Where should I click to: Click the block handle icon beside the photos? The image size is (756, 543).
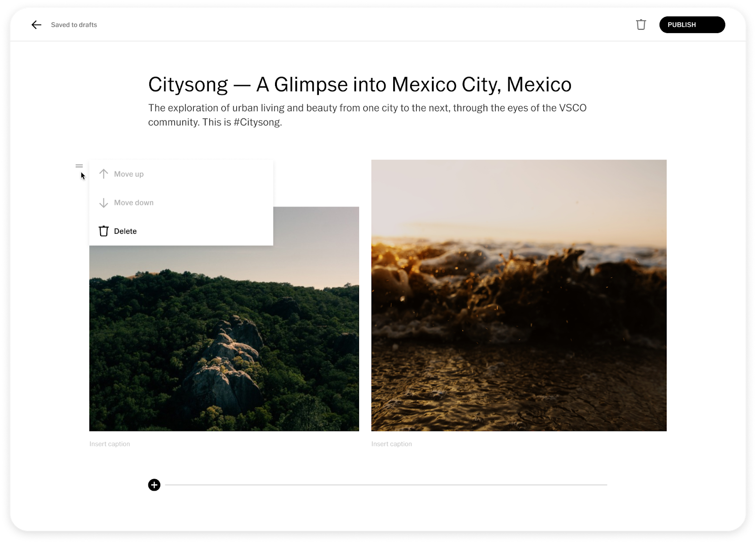pyautogui.click(x=79, y=166)
